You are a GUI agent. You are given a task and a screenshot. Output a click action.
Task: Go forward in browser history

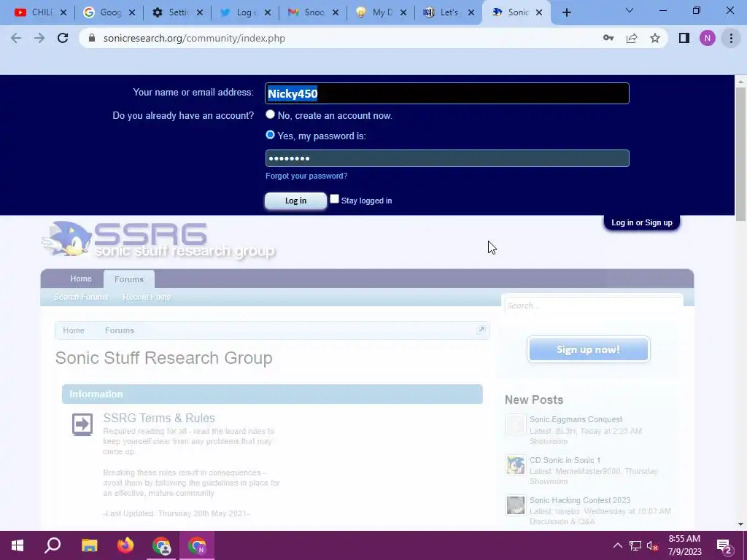[39, 38]
